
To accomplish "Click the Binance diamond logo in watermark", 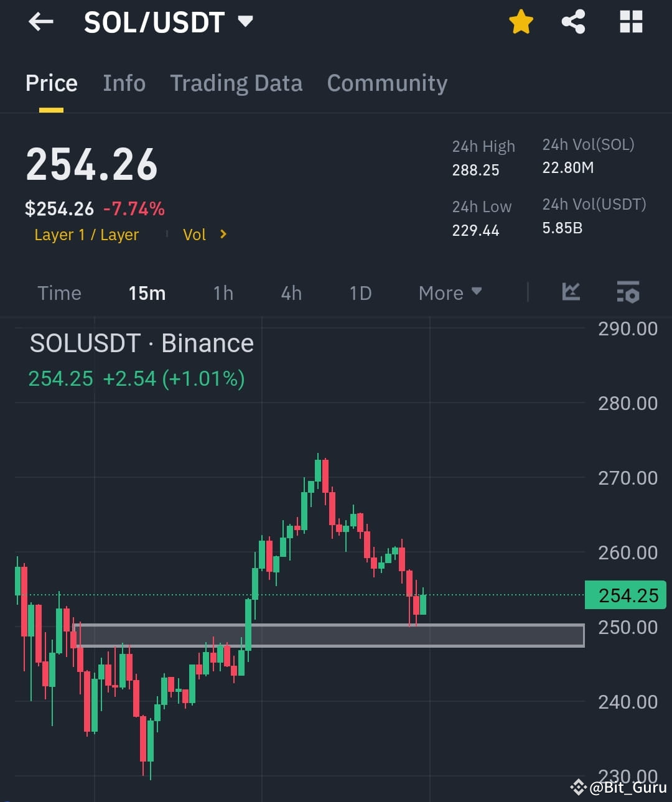I will pos(579,788).
